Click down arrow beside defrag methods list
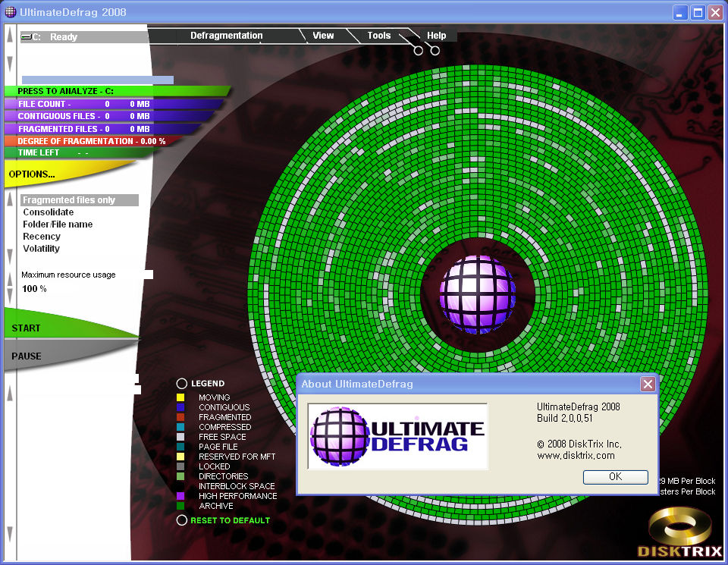Screen dimensions: 728x565 tap(10, 256)
